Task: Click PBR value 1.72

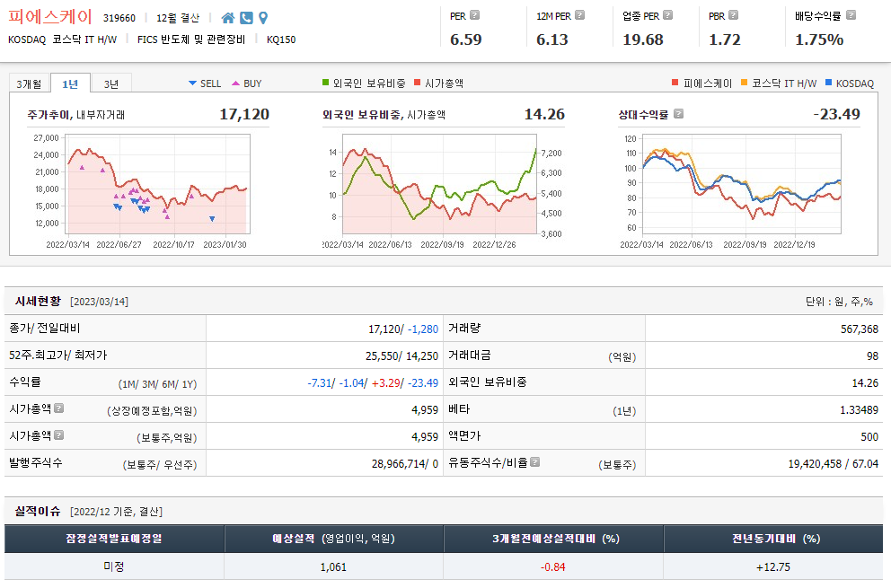Action: click(x=725, y=39)
